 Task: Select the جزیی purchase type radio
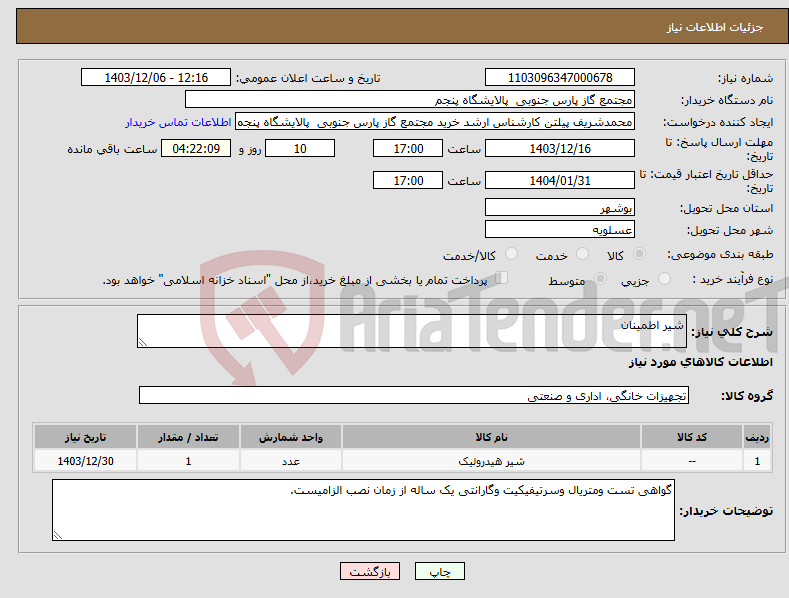point(664,279)
